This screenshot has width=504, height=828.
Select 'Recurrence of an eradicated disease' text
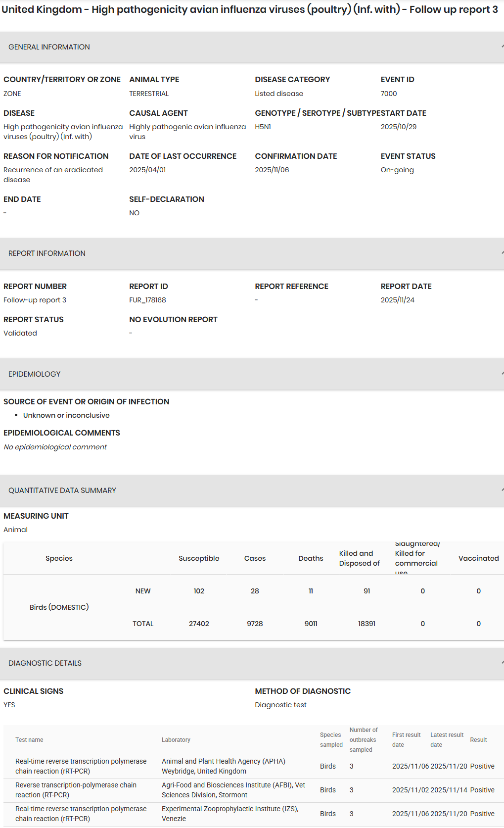point(53,175)
